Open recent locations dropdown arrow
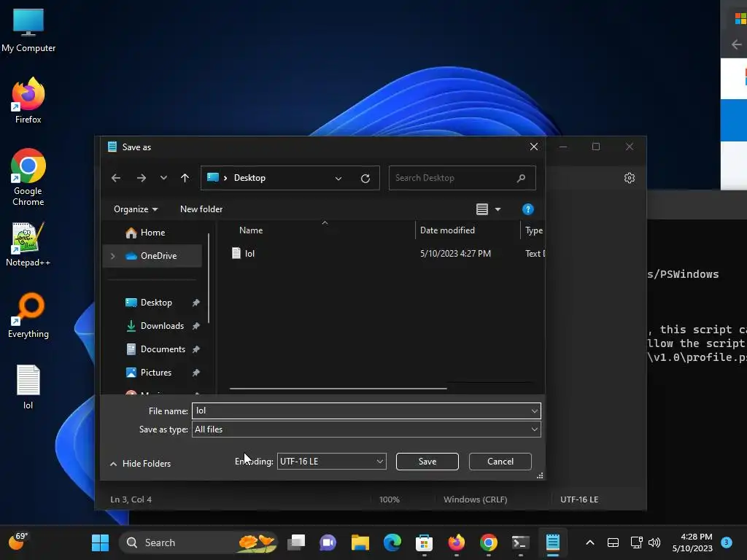The height and width of the screenshot is (560, 747). [163, 178]
